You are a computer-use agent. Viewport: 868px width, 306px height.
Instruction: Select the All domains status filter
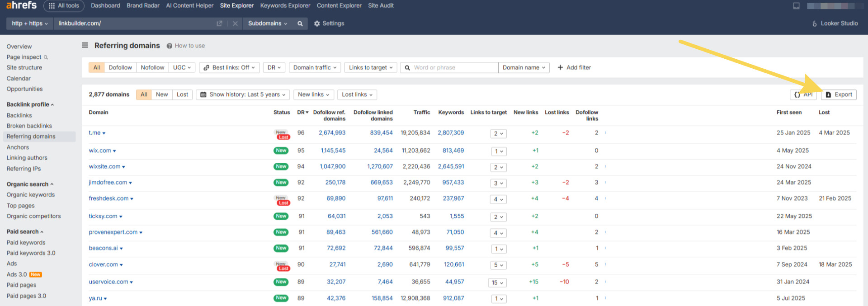click(144, 94)
